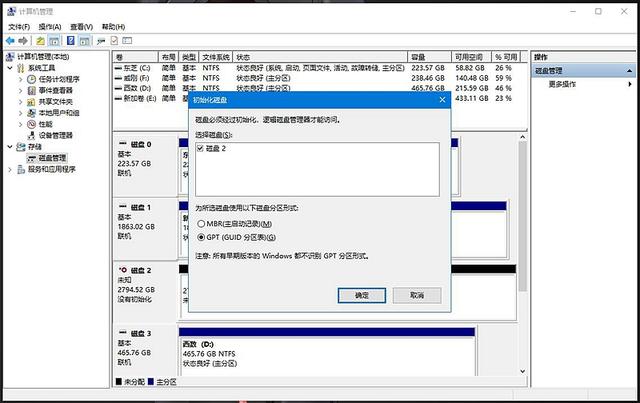Close the 初始化磁盘 dialog with X

click(442, 100)
